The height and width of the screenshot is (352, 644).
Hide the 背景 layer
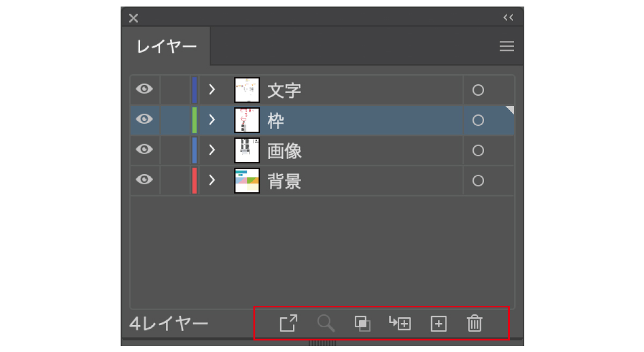(x=144, y=180)
